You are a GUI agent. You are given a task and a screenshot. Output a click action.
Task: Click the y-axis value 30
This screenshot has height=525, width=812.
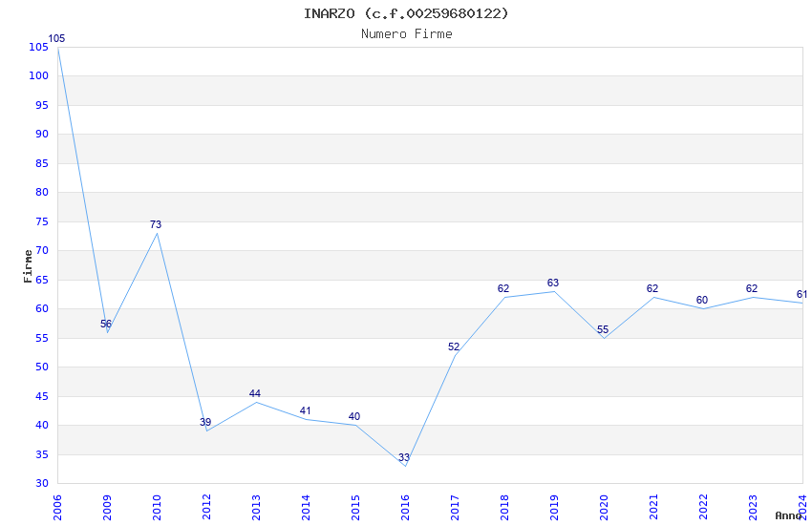(x=41, y=483)
